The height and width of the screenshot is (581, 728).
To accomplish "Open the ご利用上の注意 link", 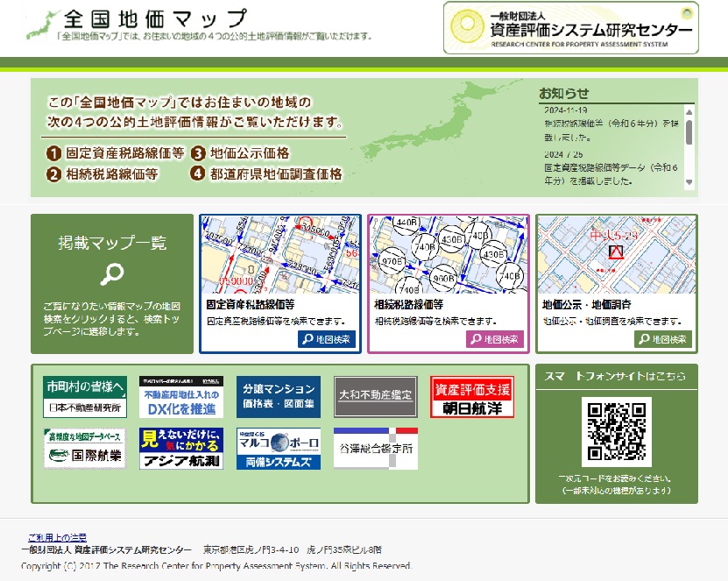I will pyautogui.click(x=57, y=536).
